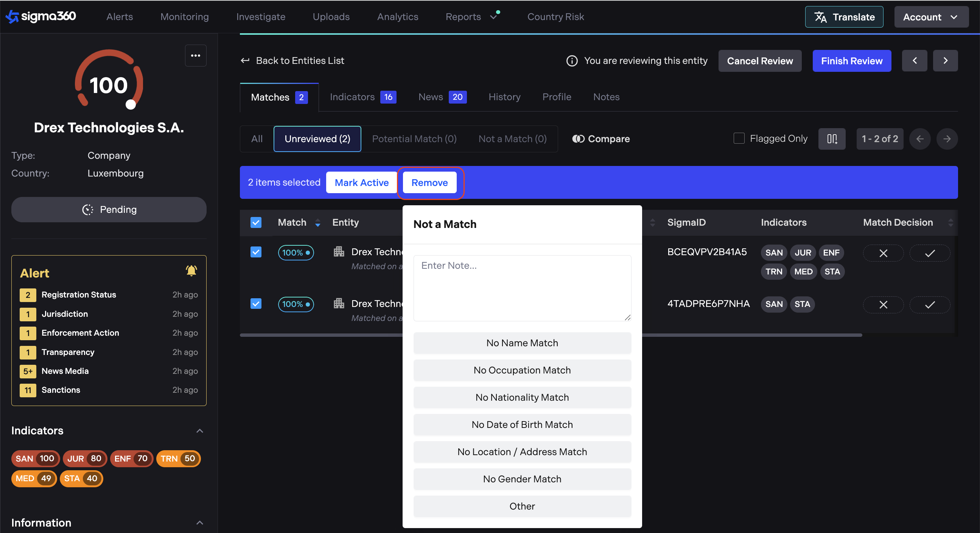Choose No Nationality Match reason
Screen dimensions: 980x533
(522, 397)
